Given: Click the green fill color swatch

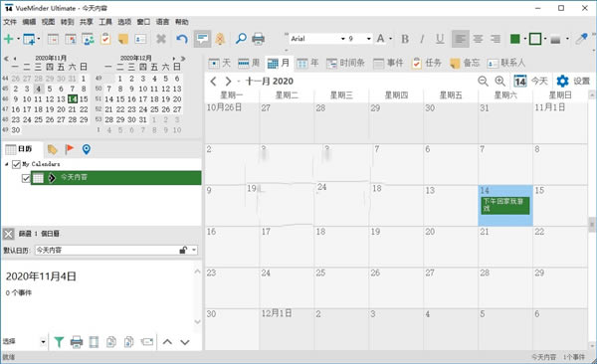Looking at the screenshot, I should 514,39.
